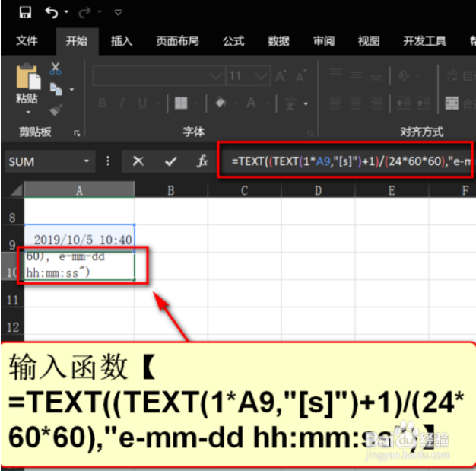Click the Name Box showing SUM

tap(49, 161)
